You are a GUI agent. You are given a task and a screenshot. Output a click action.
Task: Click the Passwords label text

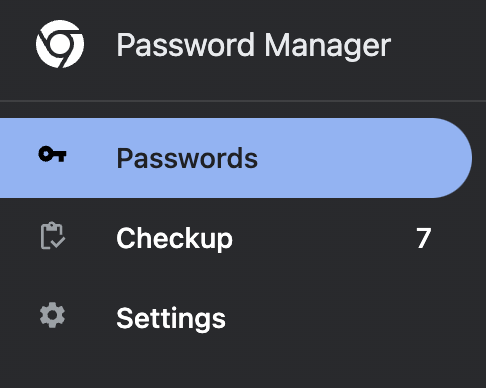coord(187,158)
